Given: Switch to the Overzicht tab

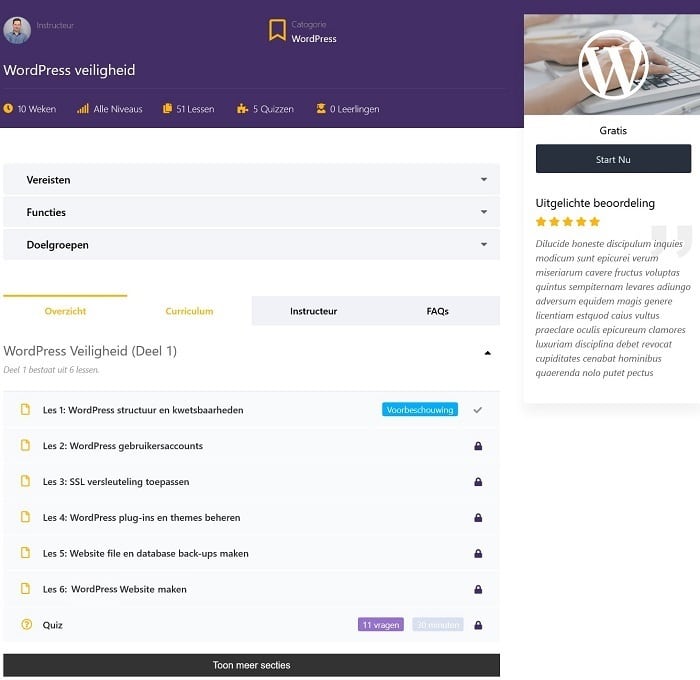Looking at the screenshot, I should (65, 311).
